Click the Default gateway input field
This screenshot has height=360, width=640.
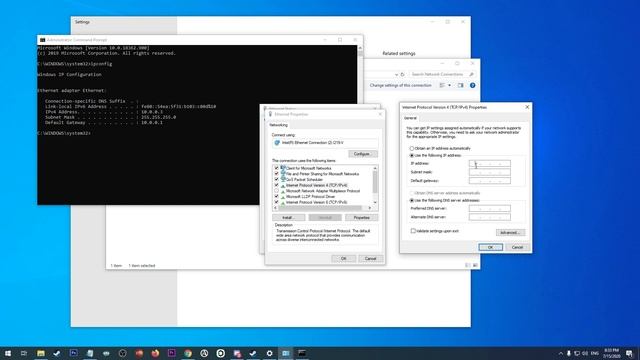pos(490,181)
